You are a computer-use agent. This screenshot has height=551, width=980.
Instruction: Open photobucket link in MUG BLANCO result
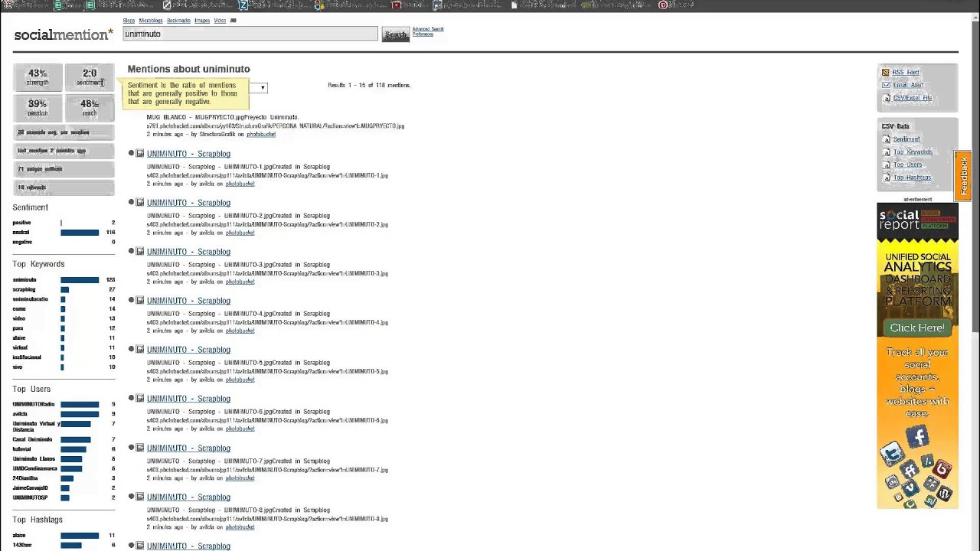pos(260,135)
